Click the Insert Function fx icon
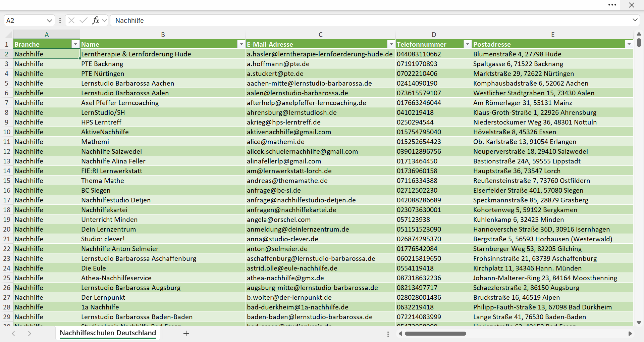 click(96, 20)
